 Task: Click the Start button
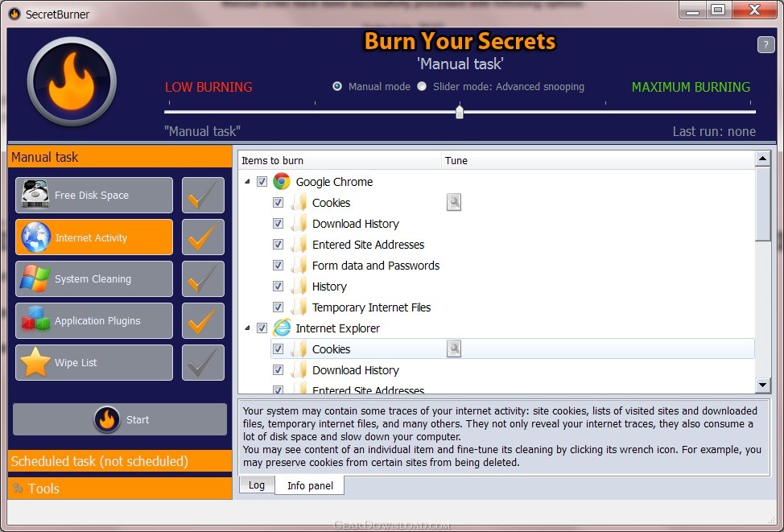pyautogui.click(x=120, y=419)
